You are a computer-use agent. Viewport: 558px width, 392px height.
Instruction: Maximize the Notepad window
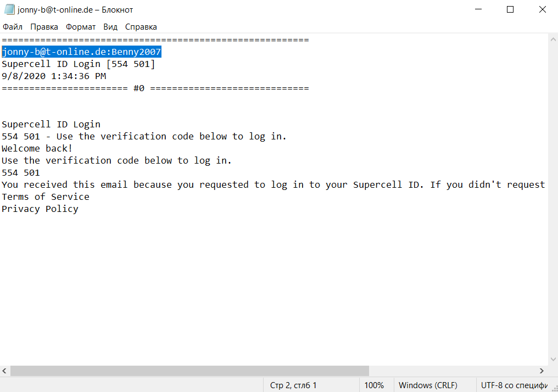(510, 9)
